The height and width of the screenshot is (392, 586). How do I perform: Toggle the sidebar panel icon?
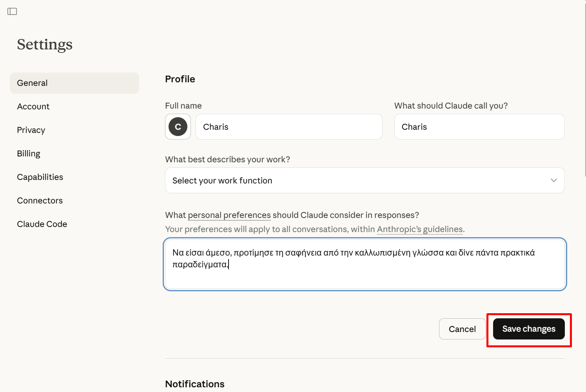click(12, 11)
